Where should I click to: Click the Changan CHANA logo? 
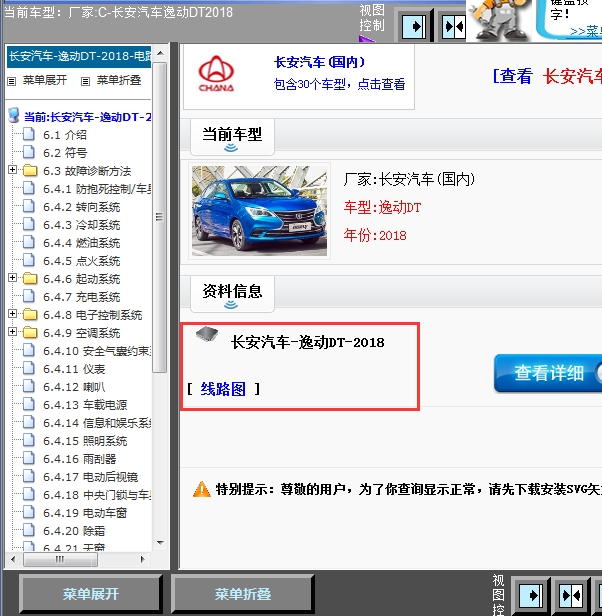coord(216,73)
